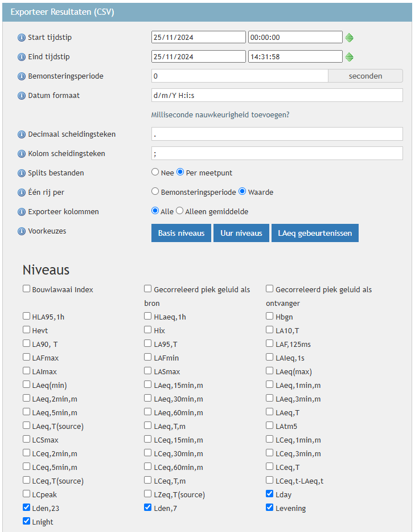The width and height of the screenshot is (415, 532).
Task: Click Milliseconde nauwkeurigheid toevoegen link
Action: pyautogui.click(x=220, y=114)
